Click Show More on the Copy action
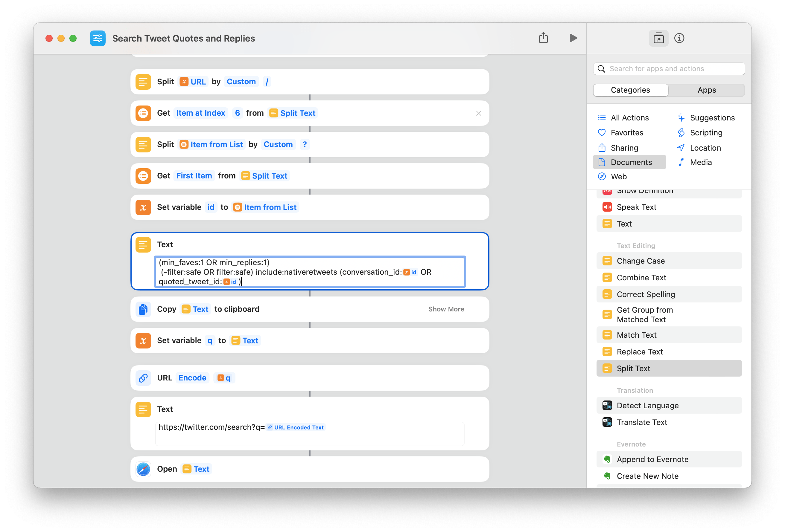 [446, 309]
